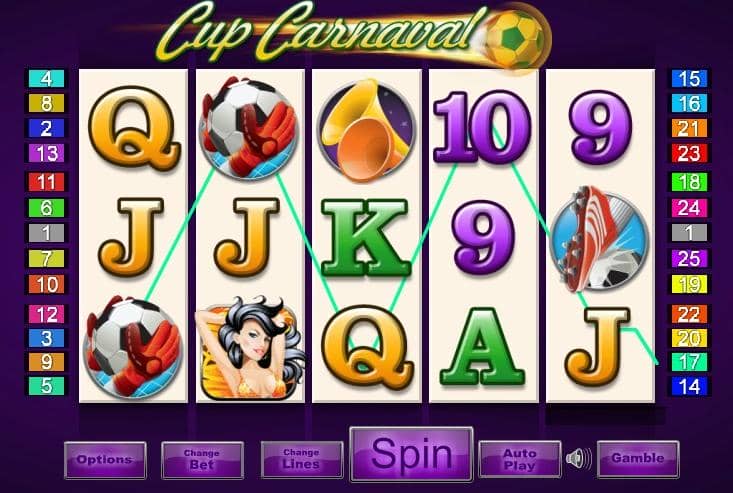Image resolution: width=733 pixels, height=493 pixels.
Task: Open the Change Bet control
Action: [x=202, y=460]
